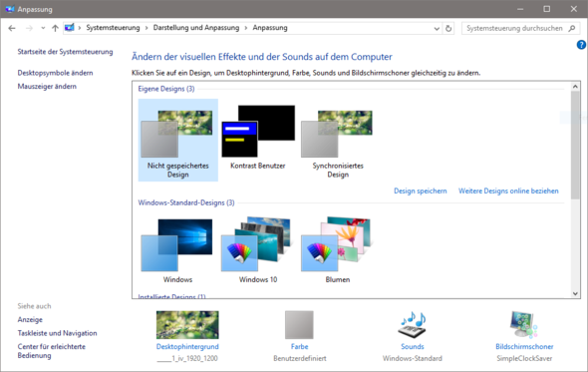
Task: Click the theme list scrollbar thumb
Action: pos(575,145)
